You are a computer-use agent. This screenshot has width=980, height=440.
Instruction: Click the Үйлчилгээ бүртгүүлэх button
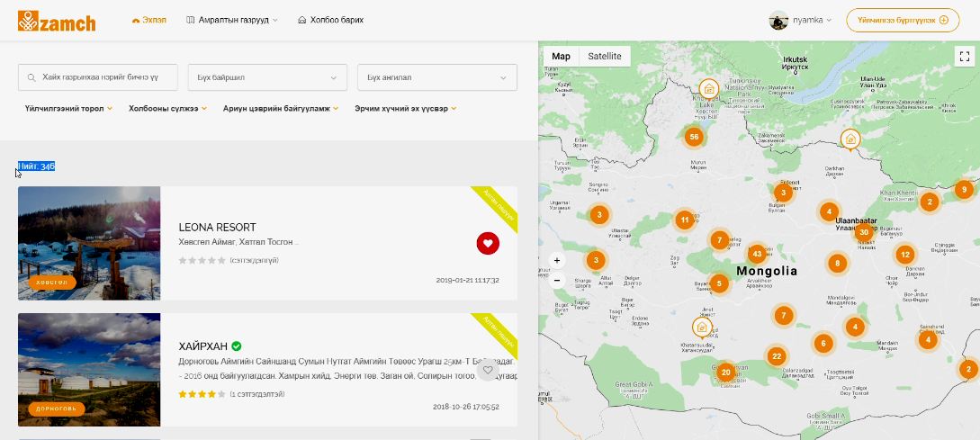click(903, 20)
